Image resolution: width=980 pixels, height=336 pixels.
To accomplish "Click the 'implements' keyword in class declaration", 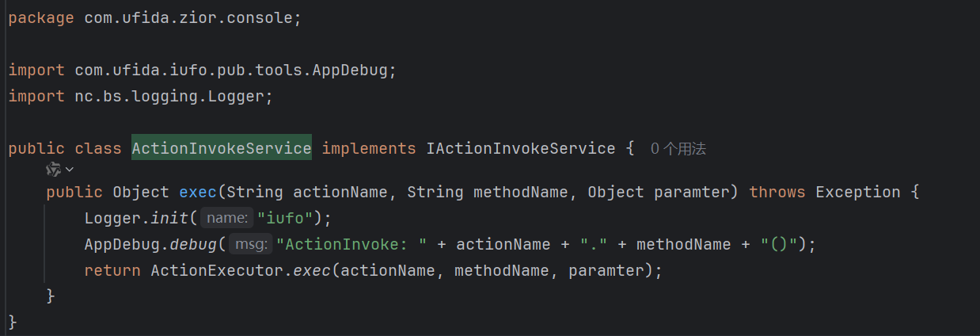I will coord(368,148).
